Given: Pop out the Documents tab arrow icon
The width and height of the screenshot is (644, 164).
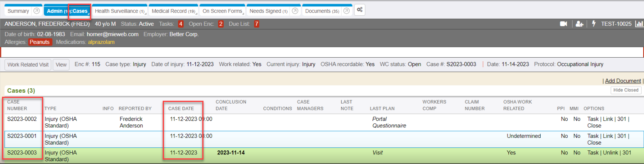Looking at the screenshot, I should (346, 11).
